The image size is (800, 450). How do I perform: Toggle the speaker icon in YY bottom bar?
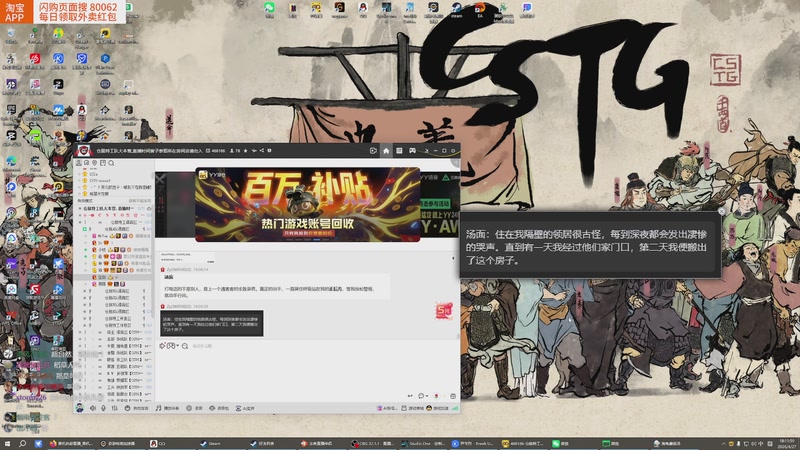tap(93, 408)
